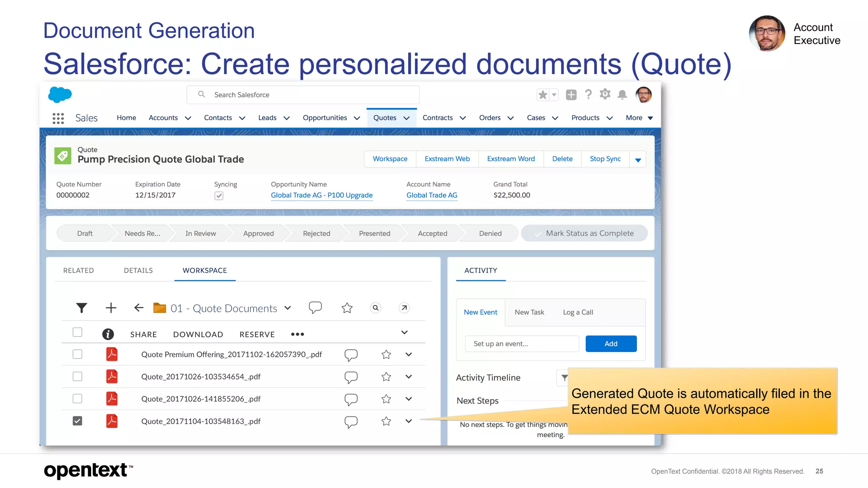Open the Help question mark icon
868x488 pixels.
(x=588, y=94)
